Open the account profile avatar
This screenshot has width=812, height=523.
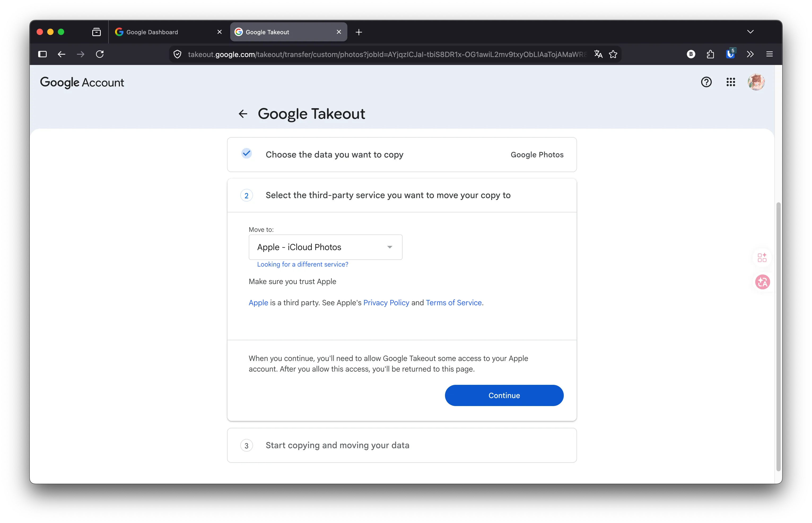(756, 82)
